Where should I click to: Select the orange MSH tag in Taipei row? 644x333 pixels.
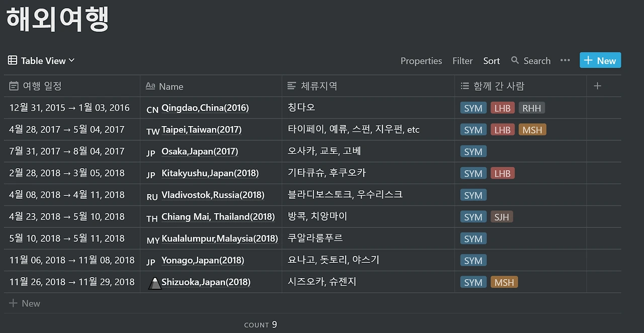coord(532,130)
